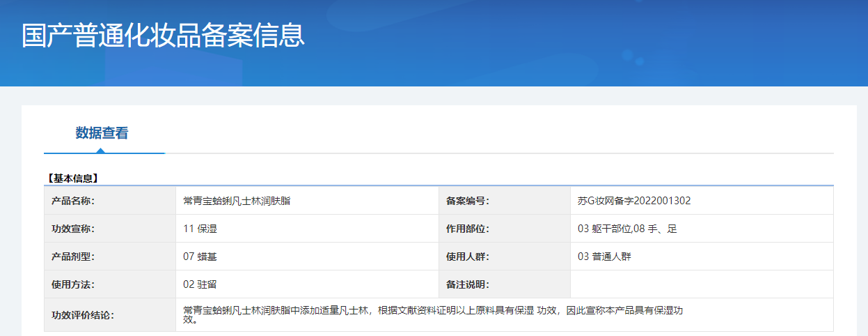The image size is (868, 336).
Task: Click the 作用部位 label cell
Action: (505, 229)
